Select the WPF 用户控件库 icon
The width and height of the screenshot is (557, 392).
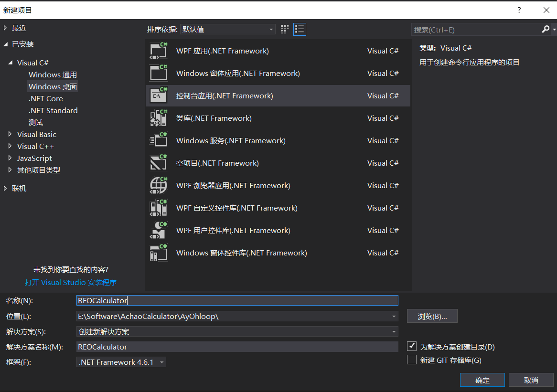pos(159,230)
